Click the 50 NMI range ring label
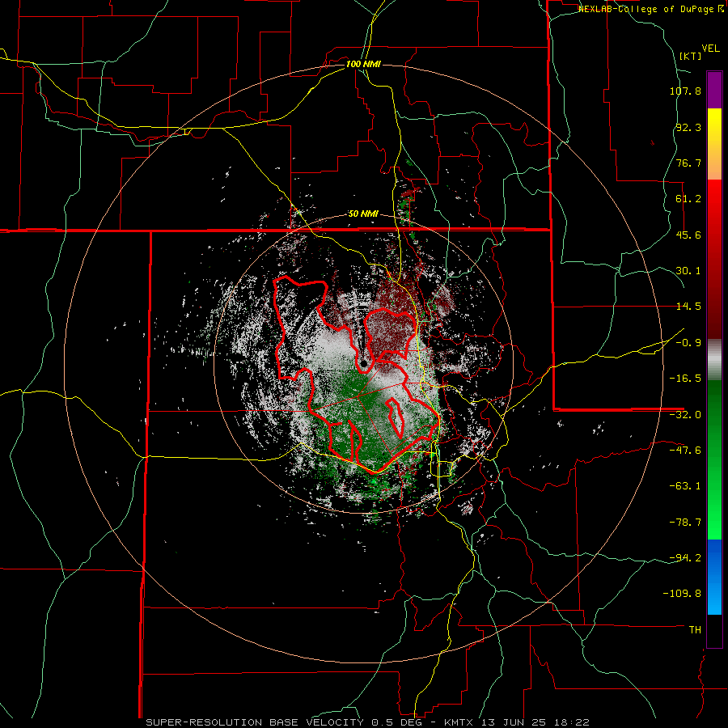 coord(363,214)
